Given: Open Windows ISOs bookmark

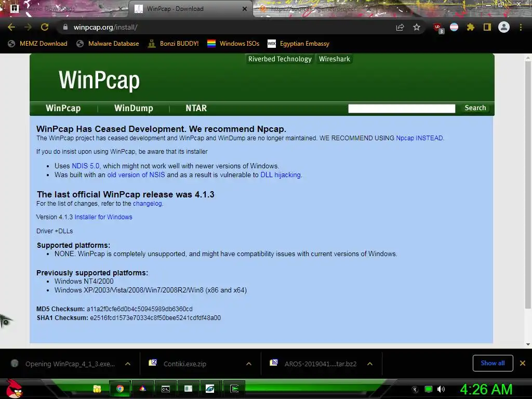Looking at the screenshot, I should pyautogui.click(x=233, y=44).
